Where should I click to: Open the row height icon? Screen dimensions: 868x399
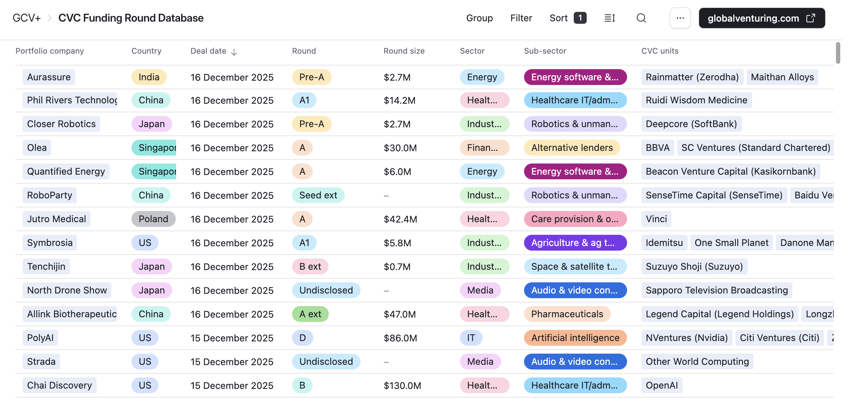[609, 18]
